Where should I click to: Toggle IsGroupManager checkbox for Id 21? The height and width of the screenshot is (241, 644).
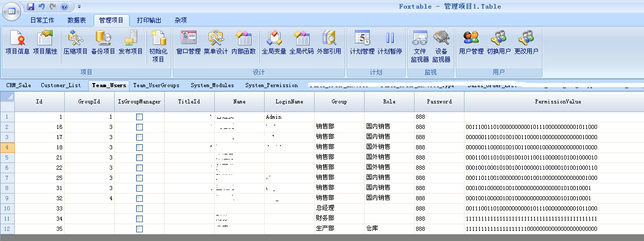(139, 157)
